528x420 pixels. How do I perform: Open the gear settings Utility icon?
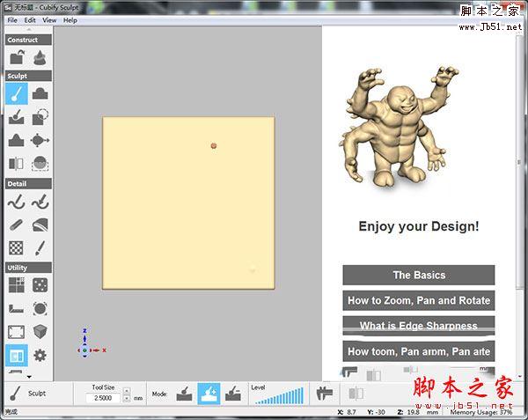pyautogui.click(x=40, y=356)
